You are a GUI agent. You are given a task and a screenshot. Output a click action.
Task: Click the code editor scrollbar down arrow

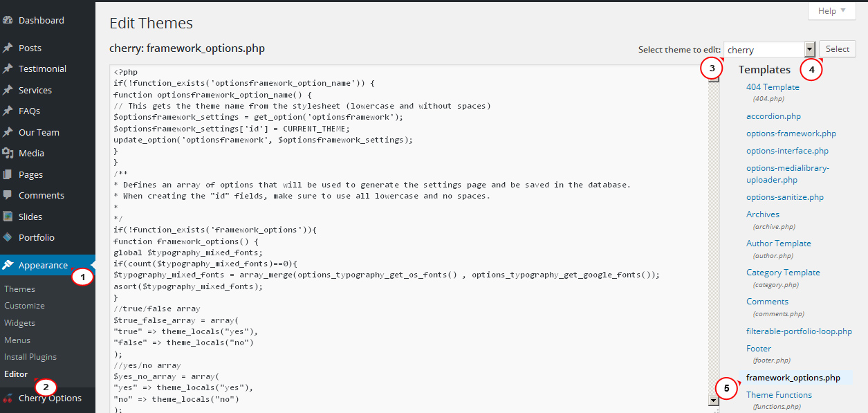(714, 401)
